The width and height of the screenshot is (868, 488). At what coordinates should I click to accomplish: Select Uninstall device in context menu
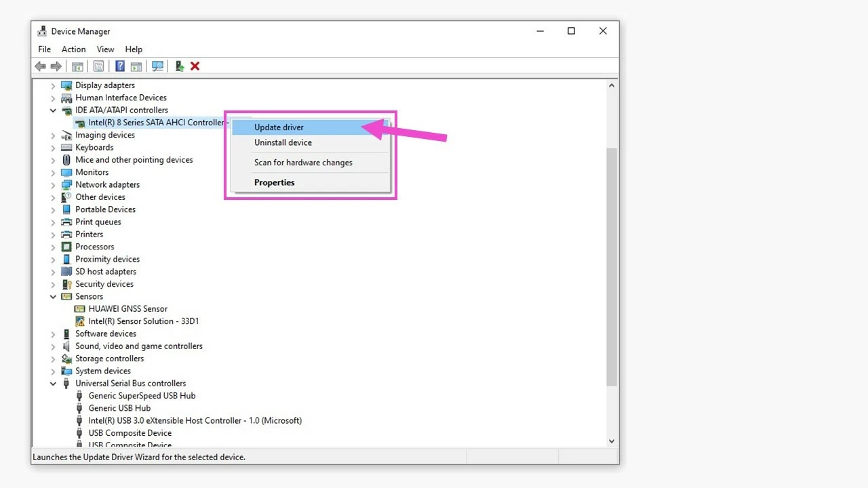tap(283, 143)
